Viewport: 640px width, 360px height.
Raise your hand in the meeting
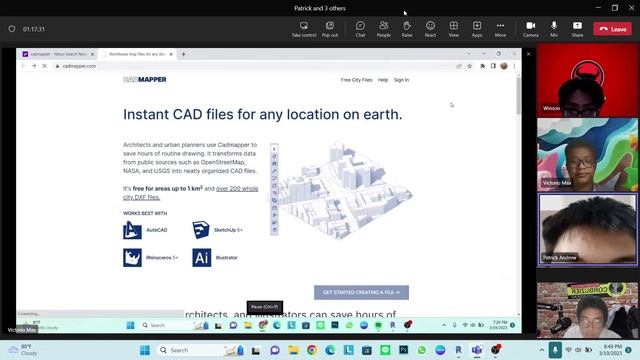[407, 29]
